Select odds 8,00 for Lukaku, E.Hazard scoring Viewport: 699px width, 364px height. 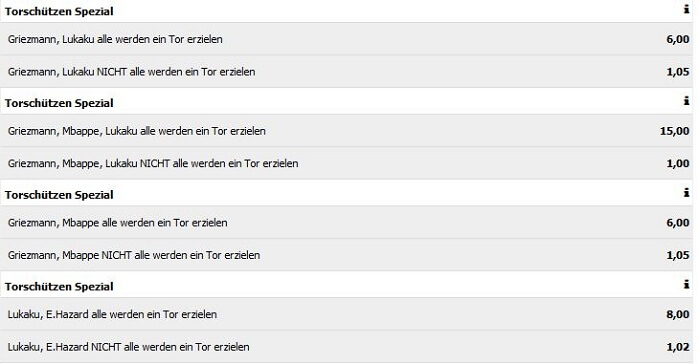(x=678, y=315)
